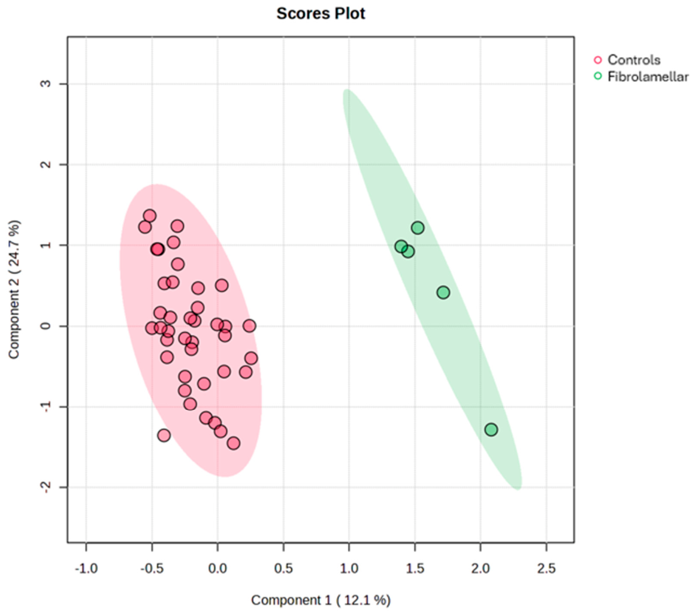Image resolution: width=695 pixels, height=616 pixels.
Task: Click the Scores Plot title
Action: click(x=321, y=13)
